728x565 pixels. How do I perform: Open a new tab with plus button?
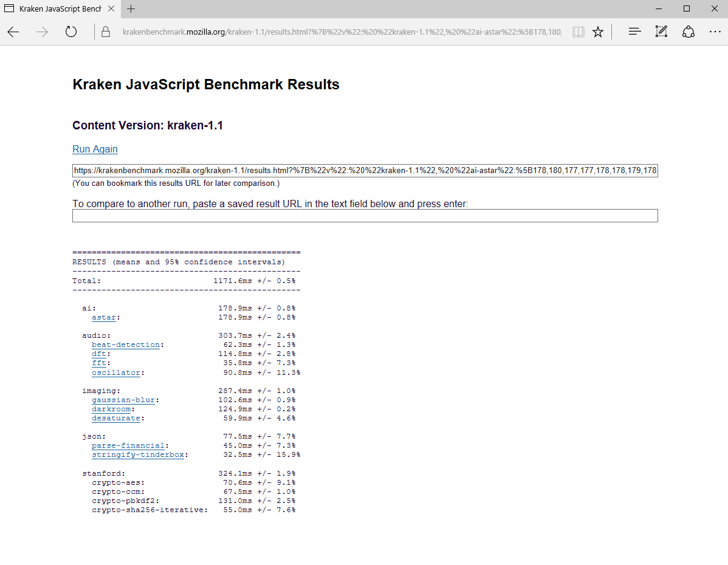pos(131,9)
